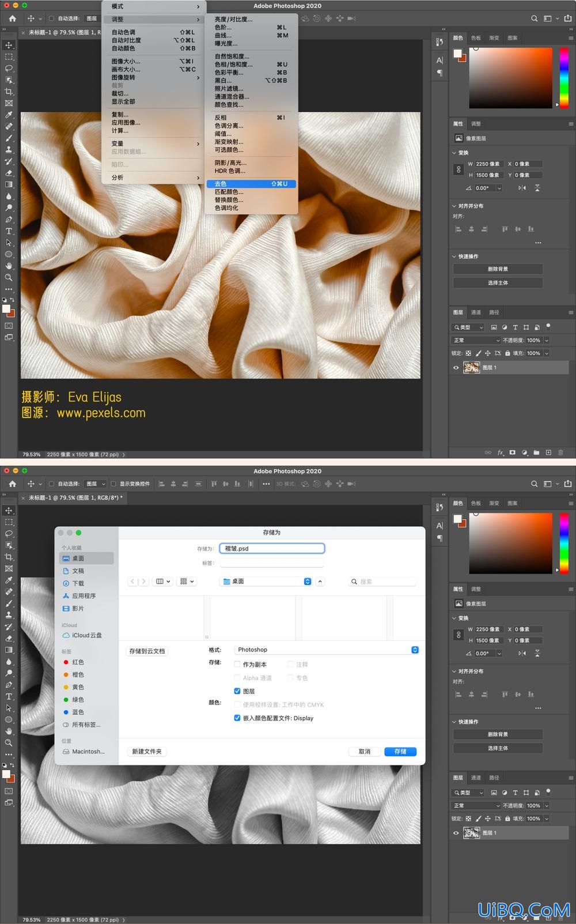
Task: Select the Lasso tool in the upper window toolbar
Action: [9, 68]
